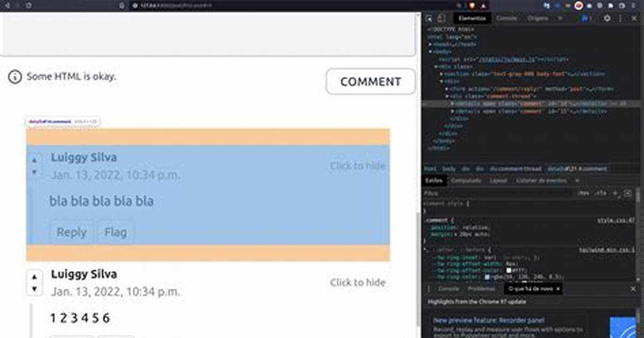Open DevTools settings gear
This screenshot has width=644, height=338.
point(607,18)
